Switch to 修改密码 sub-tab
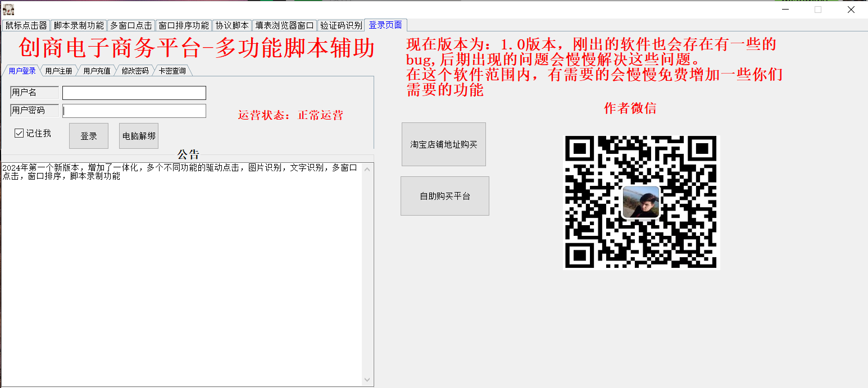 135,71
